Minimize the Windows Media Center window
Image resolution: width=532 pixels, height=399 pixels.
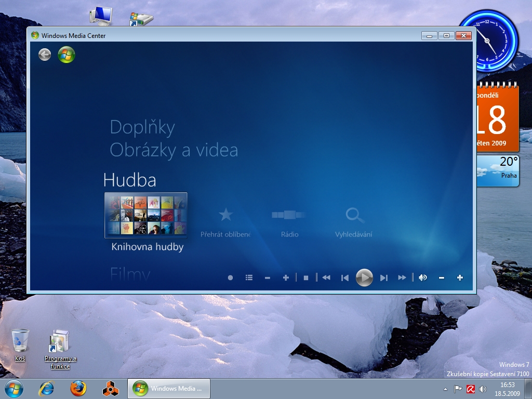coord(429,35)
